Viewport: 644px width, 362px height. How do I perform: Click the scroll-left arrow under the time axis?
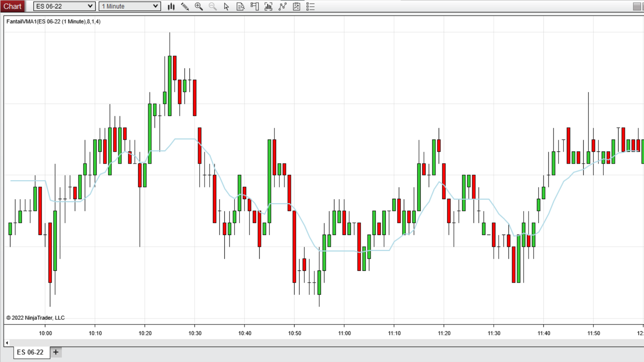[7, 343]
